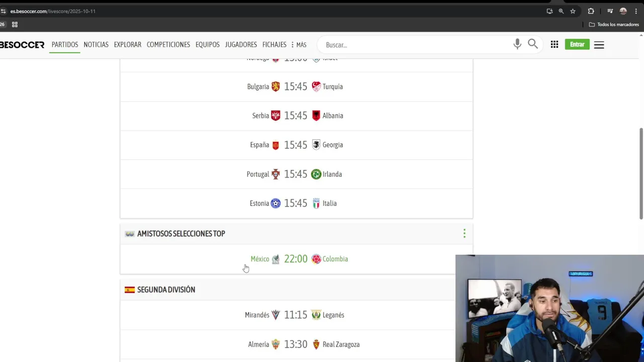Open the México vs Colombia 22:00 match
Image resolution: width=644 pixels, height=362 pixels.
click(x=296, y=259)
